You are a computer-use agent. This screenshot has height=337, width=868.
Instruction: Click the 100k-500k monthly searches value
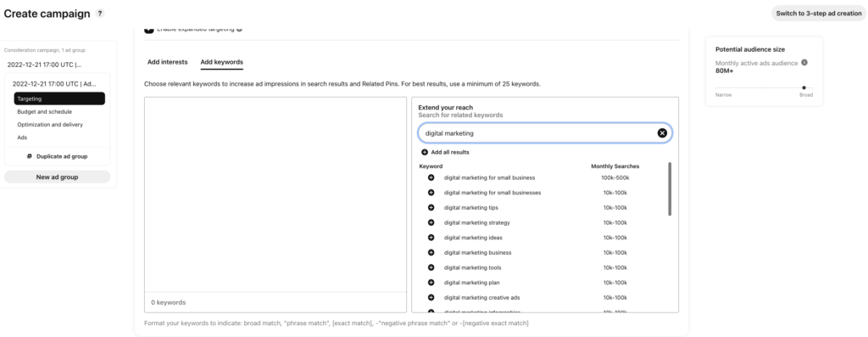pos(615,177)
